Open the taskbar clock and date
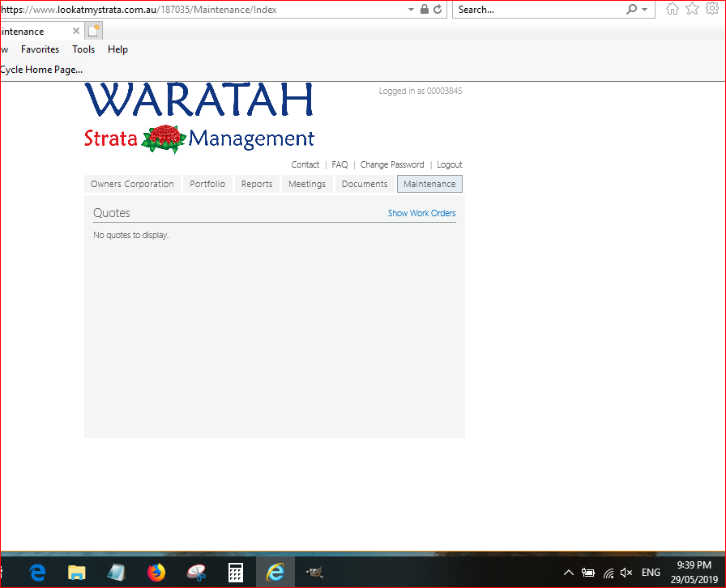Viewport: 726px width, 588px height. click(x=694, y=573)
